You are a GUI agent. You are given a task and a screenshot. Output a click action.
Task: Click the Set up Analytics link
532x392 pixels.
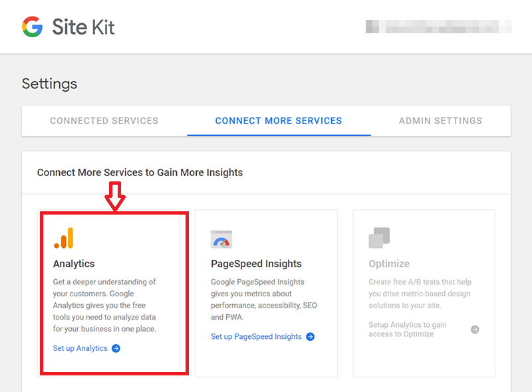click(x=80, y=348)
